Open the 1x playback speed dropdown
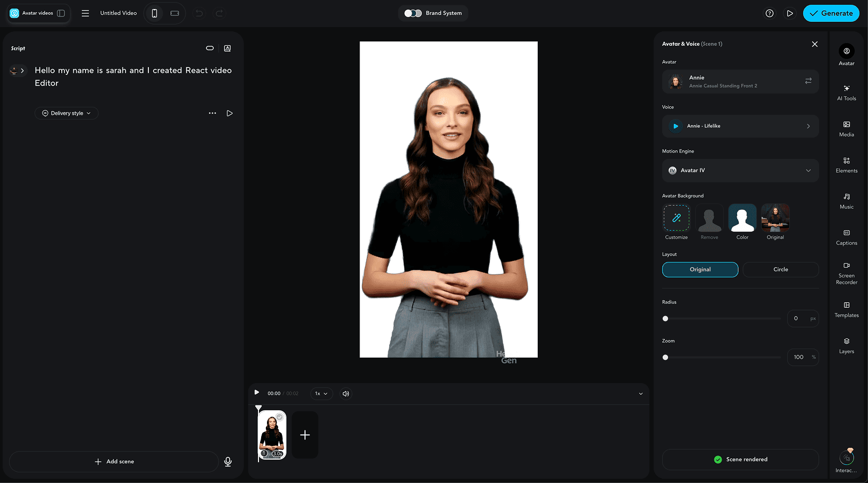Screen dimensions: 868x483 (321, 394)
